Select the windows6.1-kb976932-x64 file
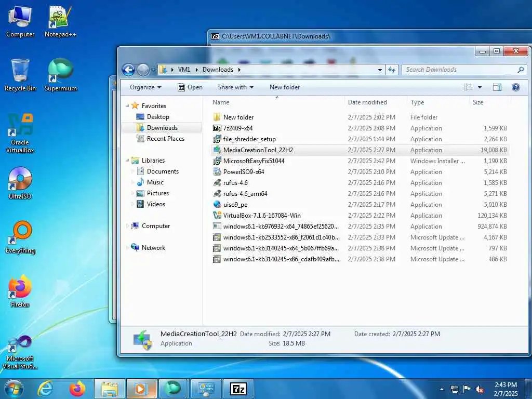 360,227
